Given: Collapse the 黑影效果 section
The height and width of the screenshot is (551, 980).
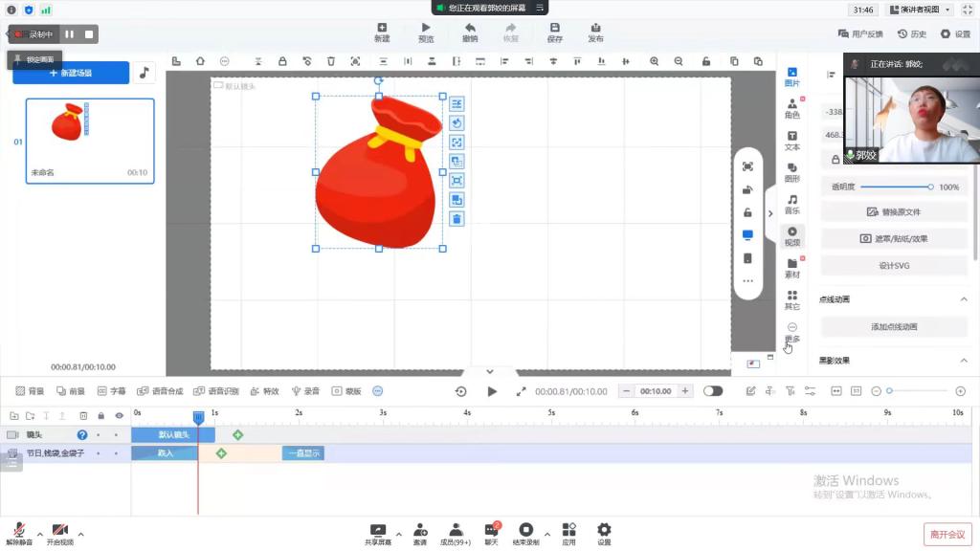Looking at the screenshot, I should [964, 361].
